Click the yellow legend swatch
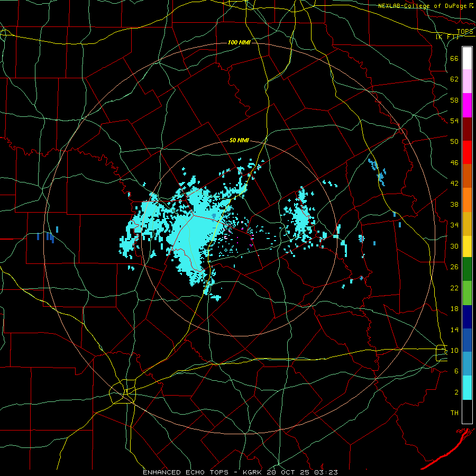The image size is (476, 476). point(467,246)
